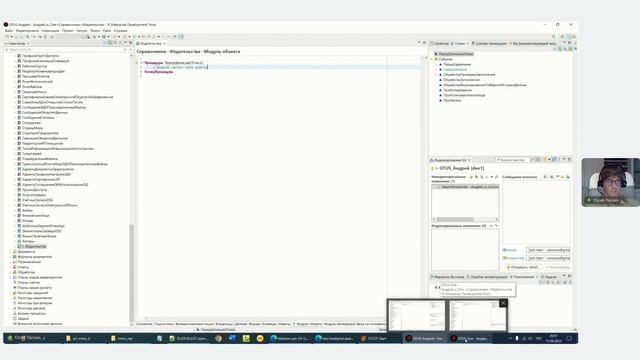
Task: Switch to the Синтакс-помощник tab
Action: coord(489,43)
